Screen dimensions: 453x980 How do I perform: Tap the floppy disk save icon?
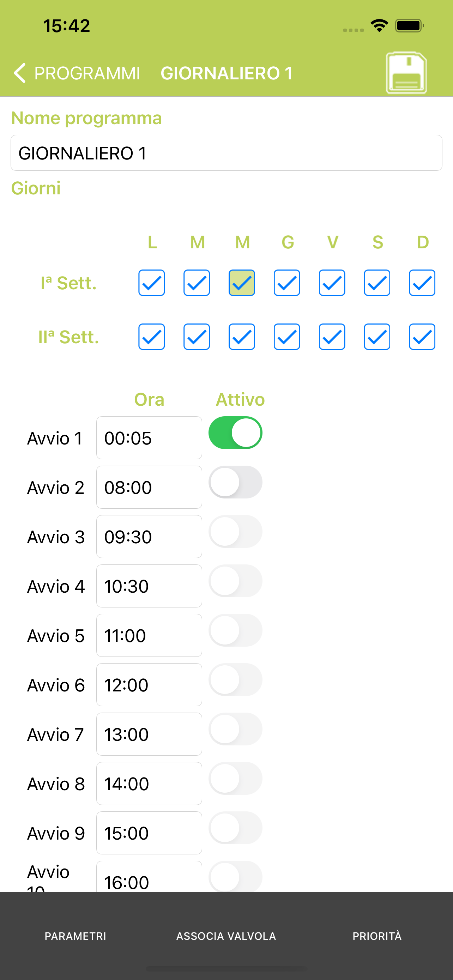click(x=406, y=73)
